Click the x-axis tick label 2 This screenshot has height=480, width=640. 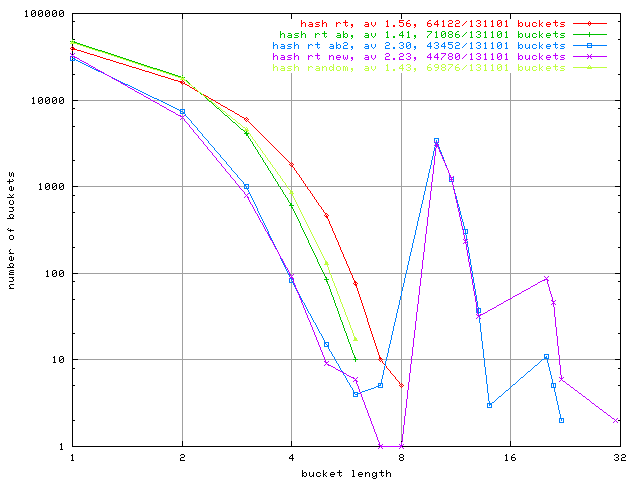tap(182, 458)
